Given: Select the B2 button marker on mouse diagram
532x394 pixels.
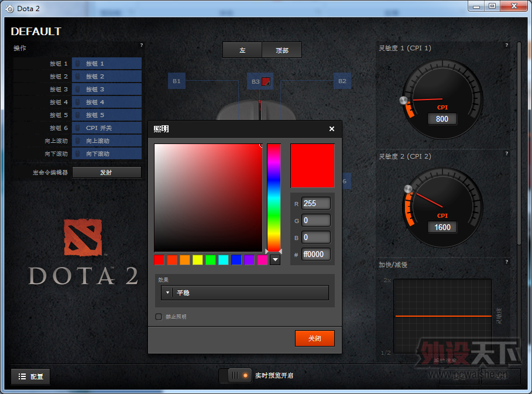Looking at the screenshot, I should click(x=342, y=81).
